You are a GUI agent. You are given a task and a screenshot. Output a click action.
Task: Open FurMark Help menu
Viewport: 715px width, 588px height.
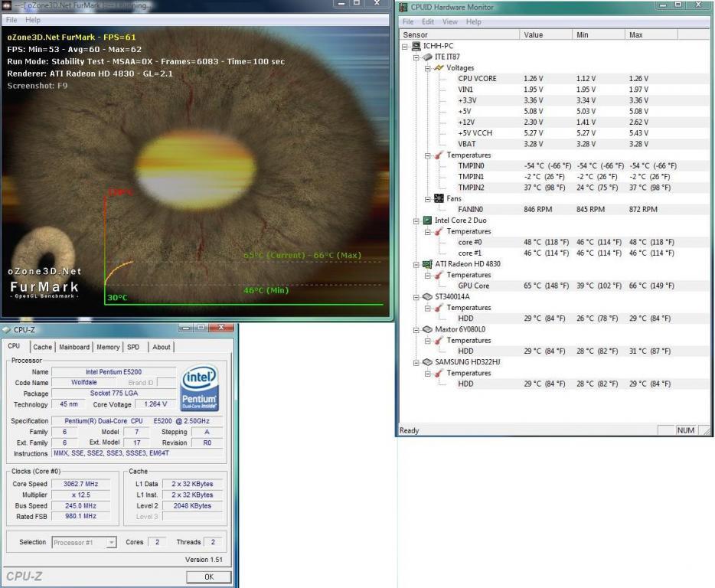(x=32, y=20)
